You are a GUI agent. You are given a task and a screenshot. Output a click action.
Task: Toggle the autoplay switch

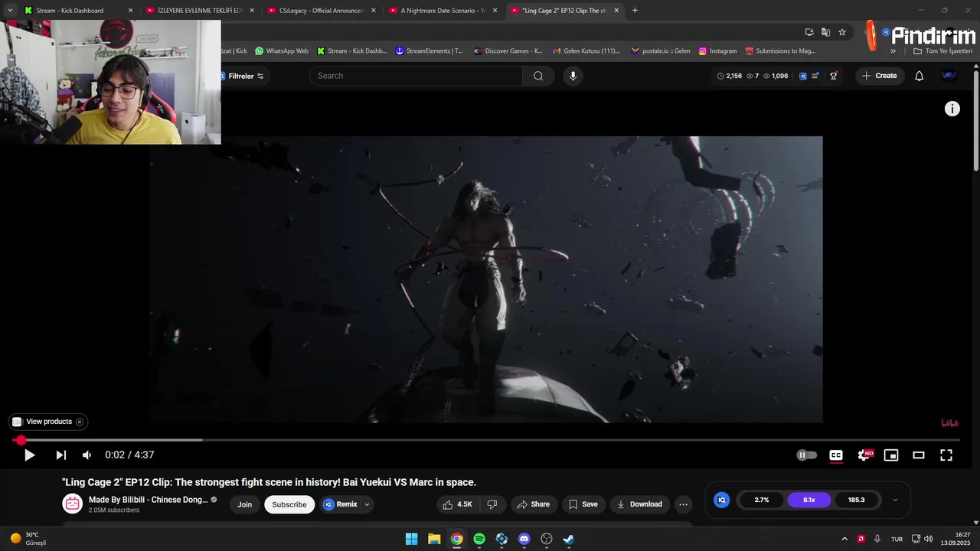pyautogui.click(x=807, y=455)
